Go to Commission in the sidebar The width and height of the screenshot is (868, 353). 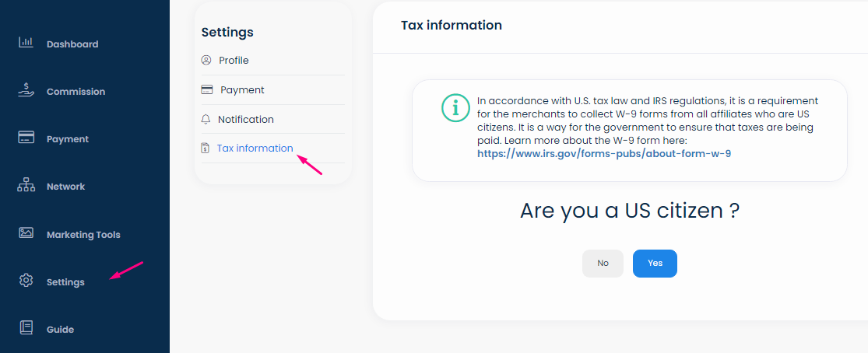[x=76, y=92]
